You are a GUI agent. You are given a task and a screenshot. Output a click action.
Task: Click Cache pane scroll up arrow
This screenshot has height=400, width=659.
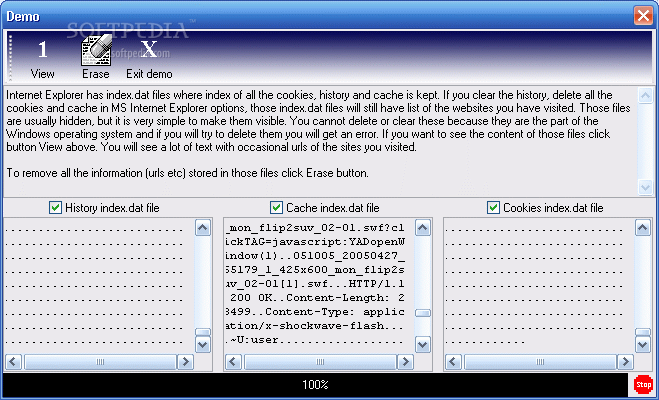(423, 228)
